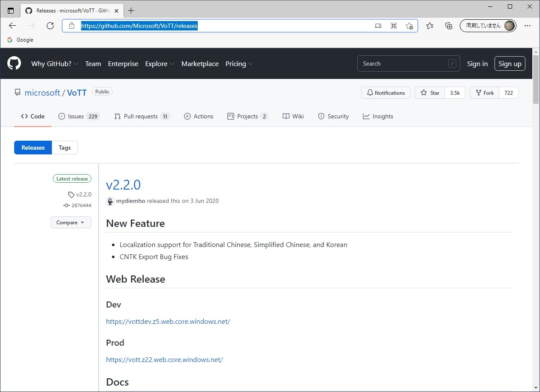The width and height of the screenshot is (540, 392).
Task: Click the Latest release badge
Action: (x=72, y=179)
